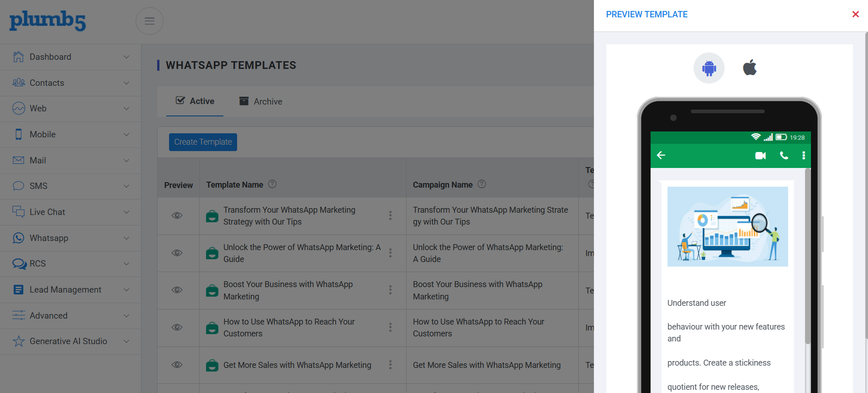Open kebab menu for Transform Your WhatsApp Marketing template
The height and width of the screenshot is (393, 868).
tap(390, 215)
